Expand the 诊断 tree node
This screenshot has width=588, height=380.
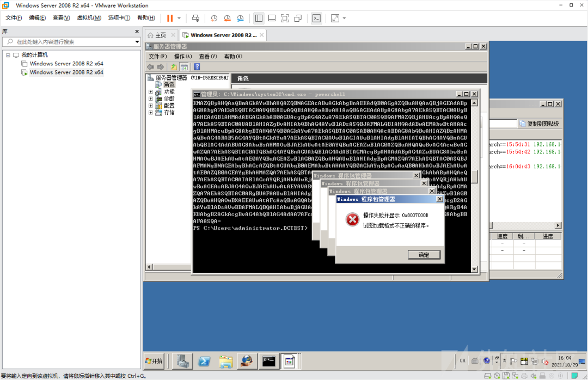coord(151,99)
